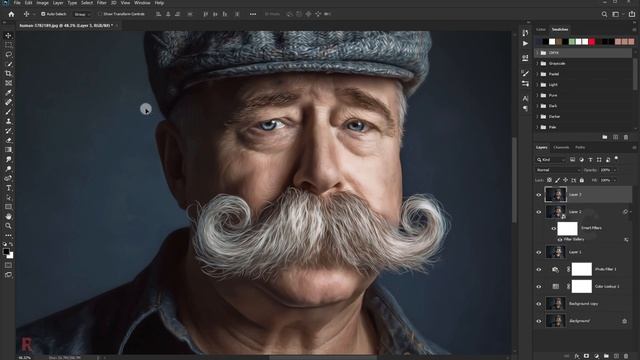Hide Layer 2 with its eye icon
Image resolution: width=640 pixels, height=360 pixels.
click(539, 212)
